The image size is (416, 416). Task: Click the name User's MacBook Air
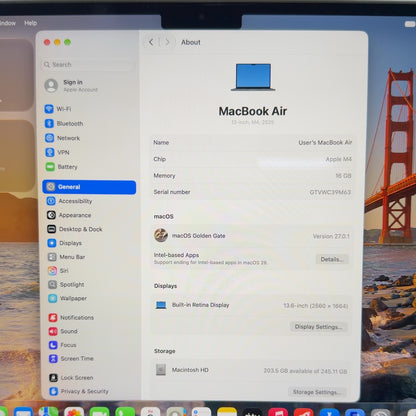tap(325, 143)
